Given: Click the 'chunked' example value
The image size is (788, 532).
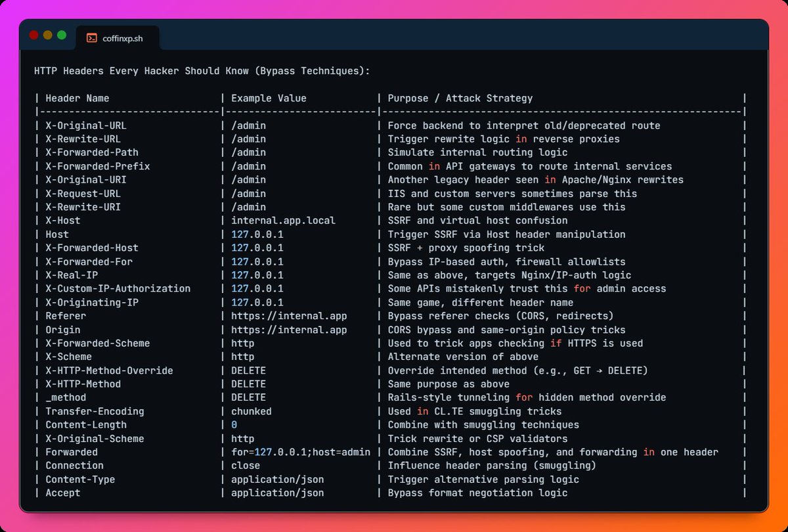Looking at the screenshot, I should point(252,411).
